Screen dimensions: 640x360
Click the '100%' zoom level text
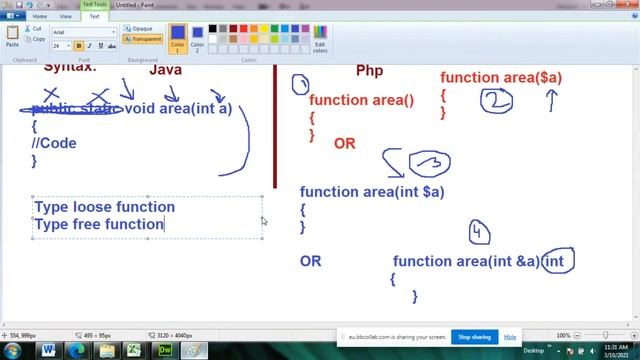[x=563, y=336]
